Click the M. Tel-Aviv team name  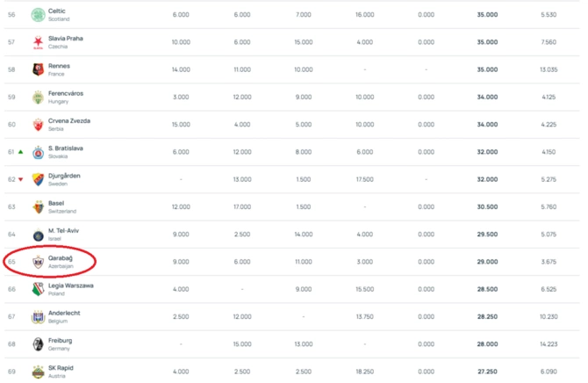tap(63, 230)
